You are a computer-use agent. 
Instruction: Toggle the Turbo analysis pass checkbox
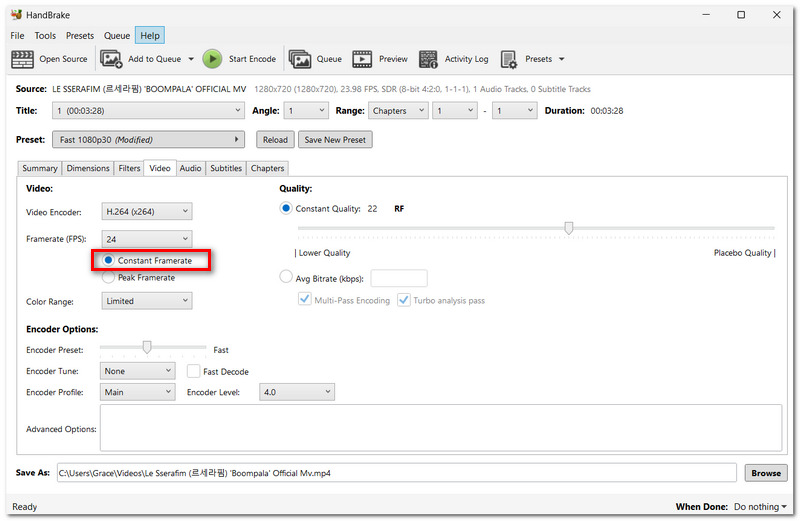click(404, 300)
